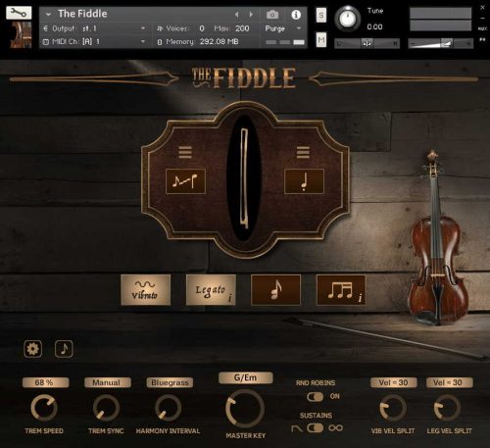Image resolution: width=490 pixels, height=448 pixels.
Task: Select the staccato note articulation icon
Action: (x=304, y=181)
